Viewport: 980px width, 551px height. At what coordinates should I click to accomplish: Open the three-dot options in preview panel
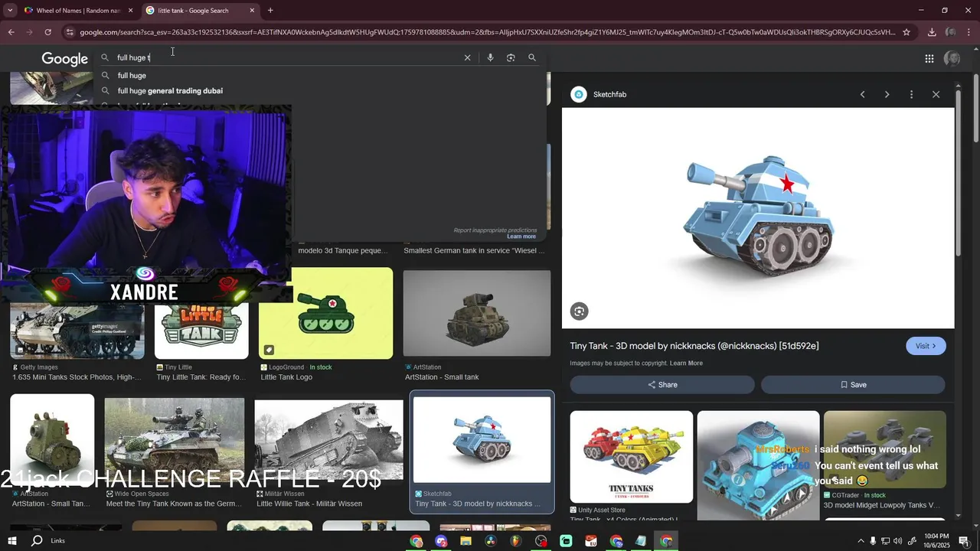911,94
